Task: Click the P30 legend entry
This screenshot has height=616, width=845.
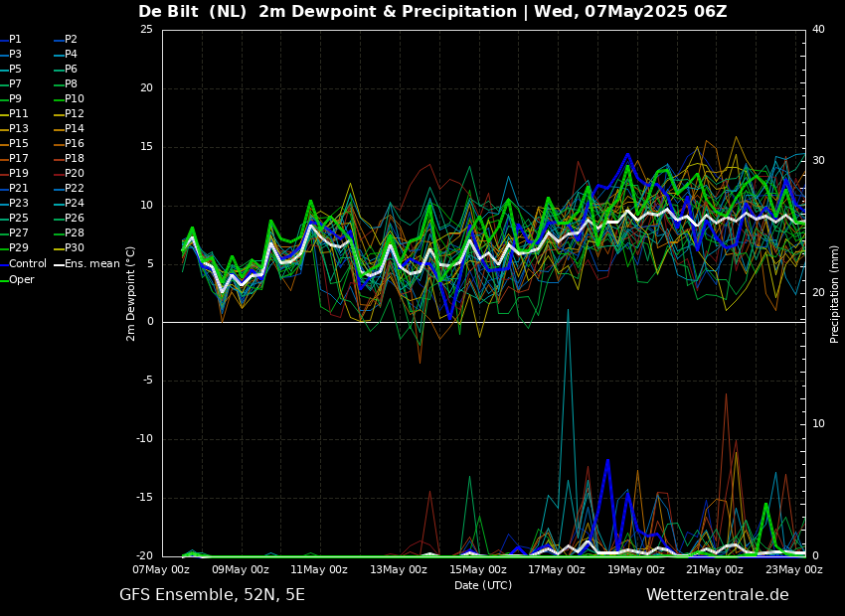Action: (x=70, y=247)
